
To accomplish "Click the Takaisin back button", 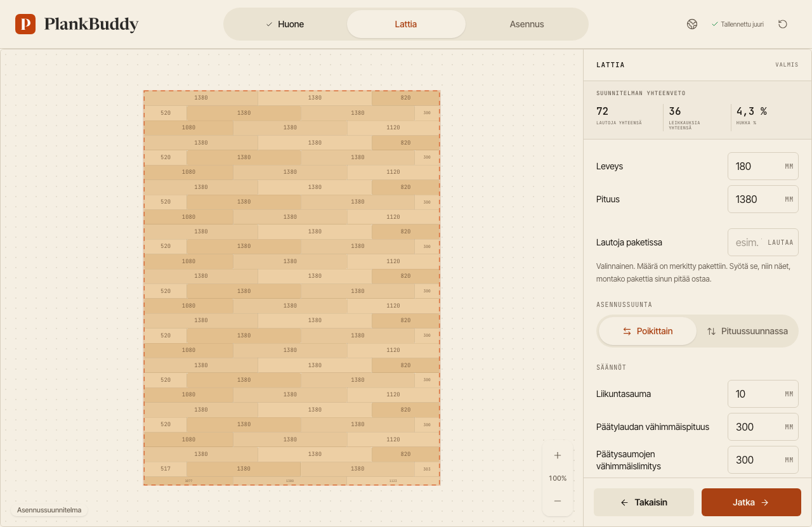I will pos(644,502).
